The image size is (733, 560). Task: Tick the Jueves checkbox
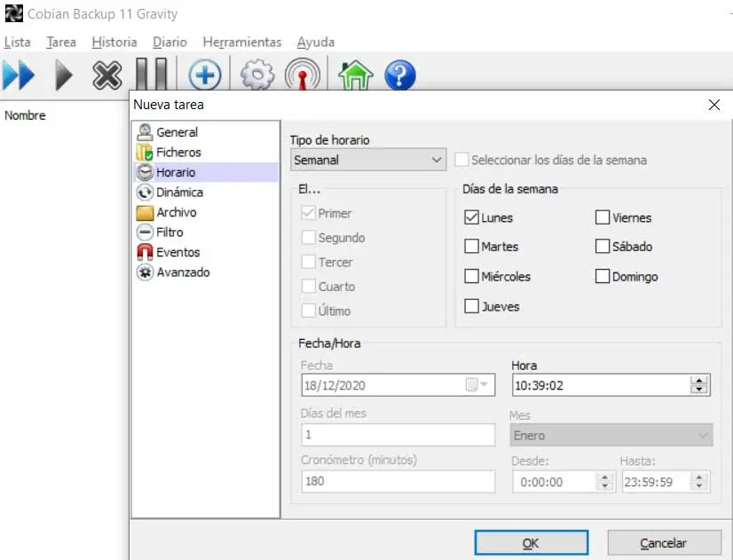click(471, 306)
